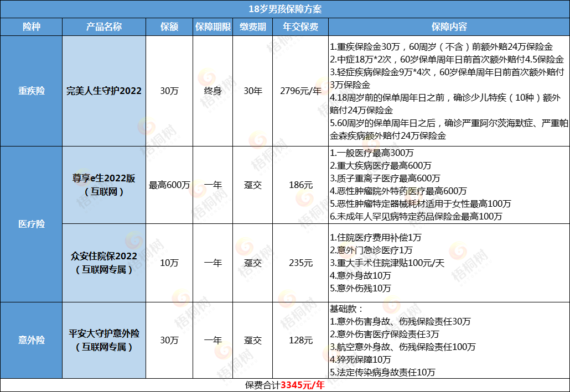Select the '保障期限' column header
Image resolution: width=570 pixels, height=392 pixels.
tap(213, 27)
